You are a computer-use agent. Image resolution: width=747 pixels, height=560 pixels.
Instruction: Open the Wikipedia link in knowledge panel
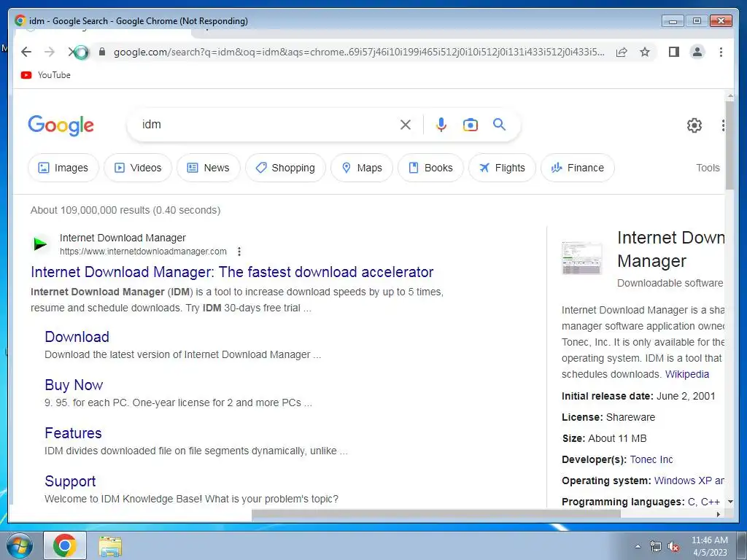click(687, 374)
